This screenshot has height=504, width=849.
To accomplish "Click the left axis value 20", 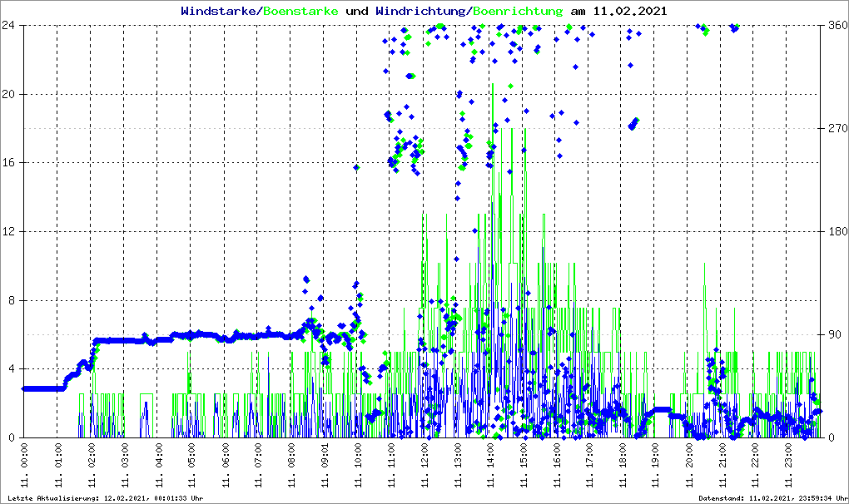I will coord(7,94).
